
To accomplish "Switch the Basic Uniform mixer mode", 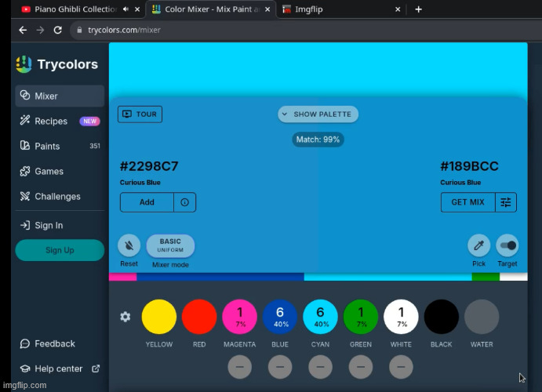I will pyautogui.click(x=170, y=245).
